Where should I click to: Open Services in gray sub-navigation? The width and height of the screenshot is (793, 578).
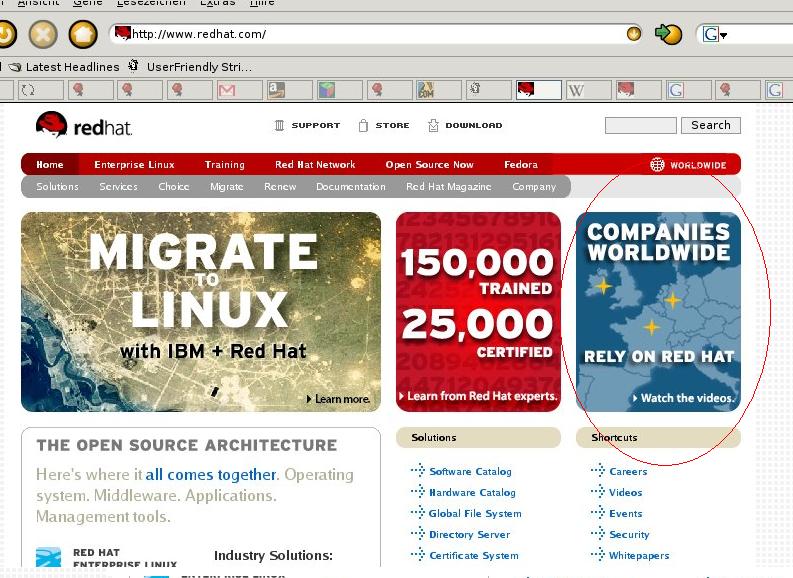click(x=118, y=187)
